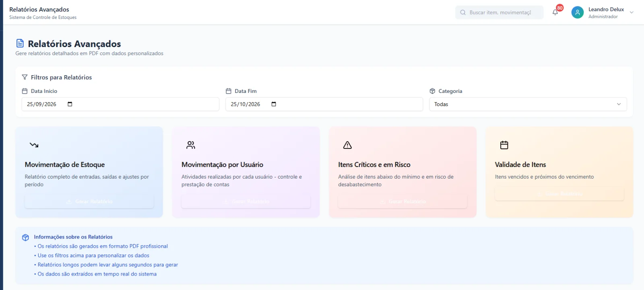Open the Data Fim calendar picker icon
This screenshot has height=290, width=644.
(274, 104)
